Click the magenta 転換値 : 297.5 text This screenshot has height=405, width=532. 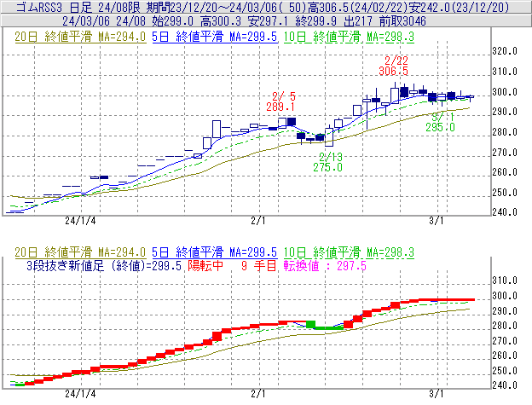325,265
